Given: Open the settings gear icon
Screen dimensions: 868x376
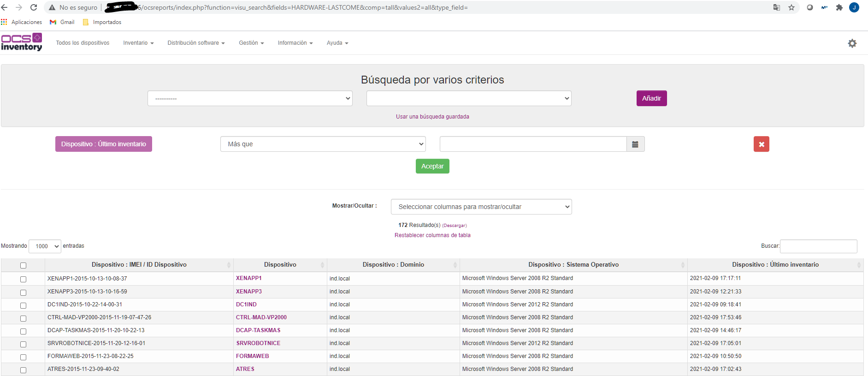Looking at the screenshot, I should point(852,43).
